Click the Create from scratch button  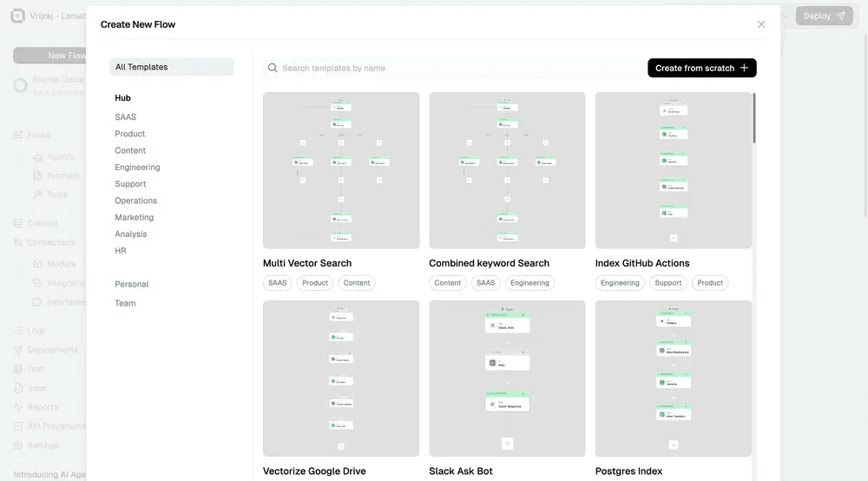[x=701, y=68]
